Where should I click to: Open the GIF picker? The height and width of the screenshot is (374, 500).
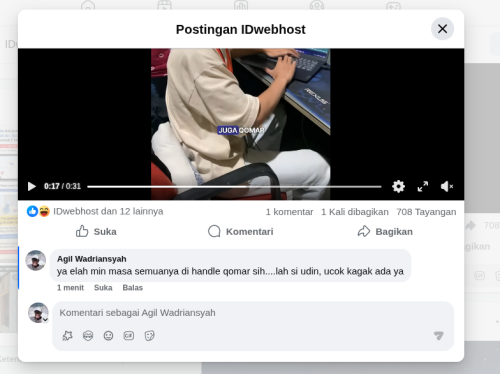(129, 336)
